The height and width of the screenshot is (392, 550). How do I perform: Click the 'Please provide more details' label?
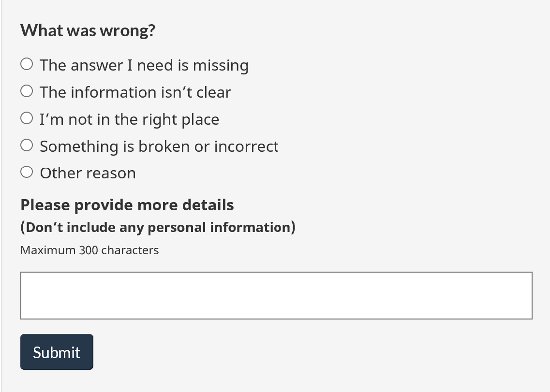(127, 205)
